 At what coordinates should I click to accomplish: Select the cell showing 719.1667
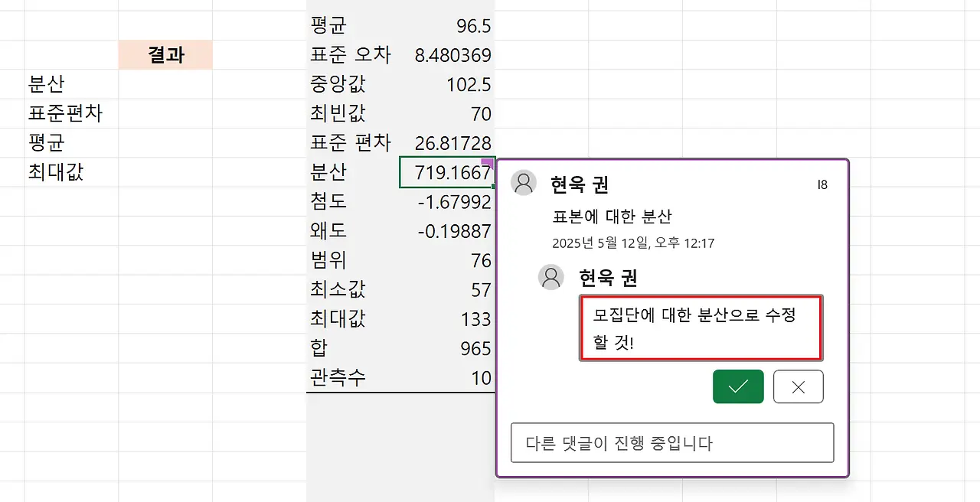[x=447, y=172]
